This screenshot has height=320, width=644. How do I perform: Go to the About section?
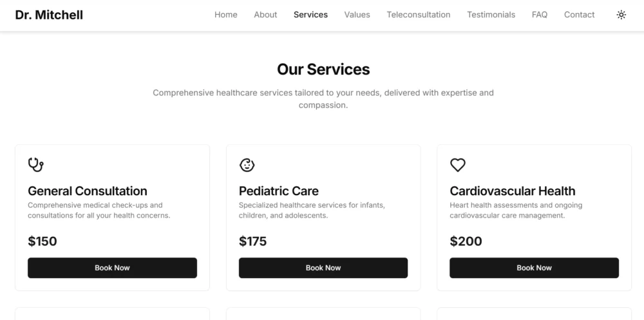pos(265,15)
